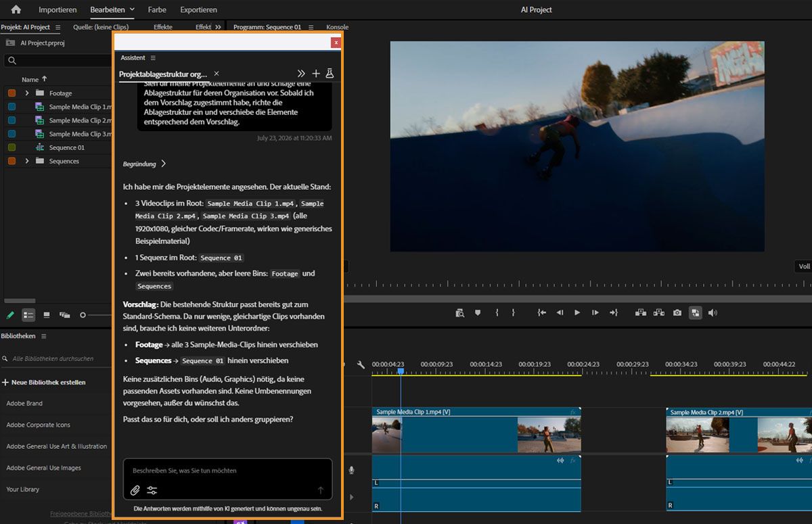Click the magnifier icon in the project search field
Viewport: 812px width, 524px height.
12,61
